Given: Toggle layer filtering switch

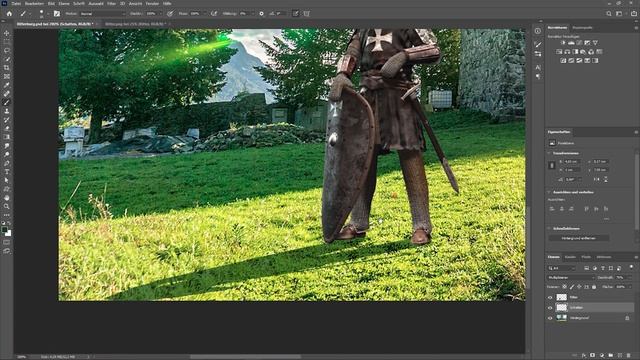Looking at the screenshot, I should 631,267.
